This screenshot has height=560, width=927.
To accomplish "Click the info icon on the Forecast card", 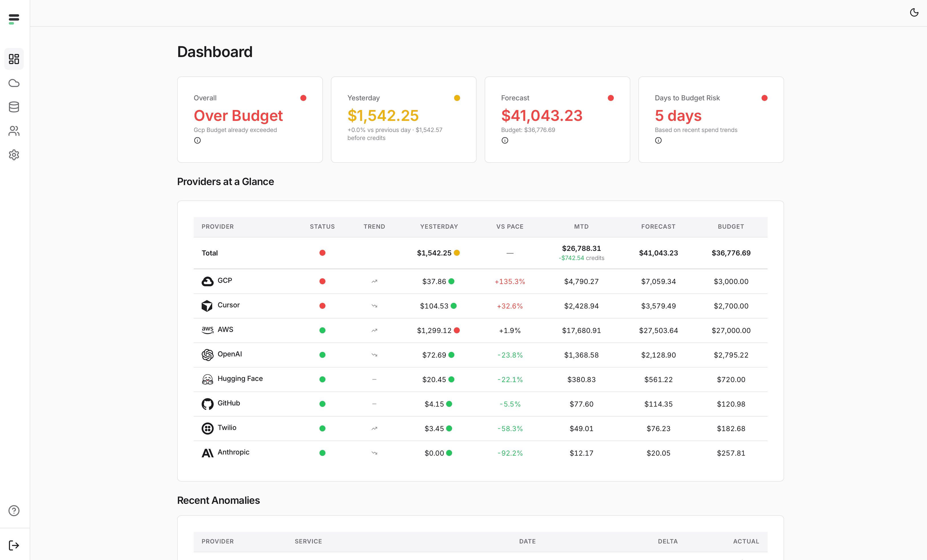I will coord(505,140).
